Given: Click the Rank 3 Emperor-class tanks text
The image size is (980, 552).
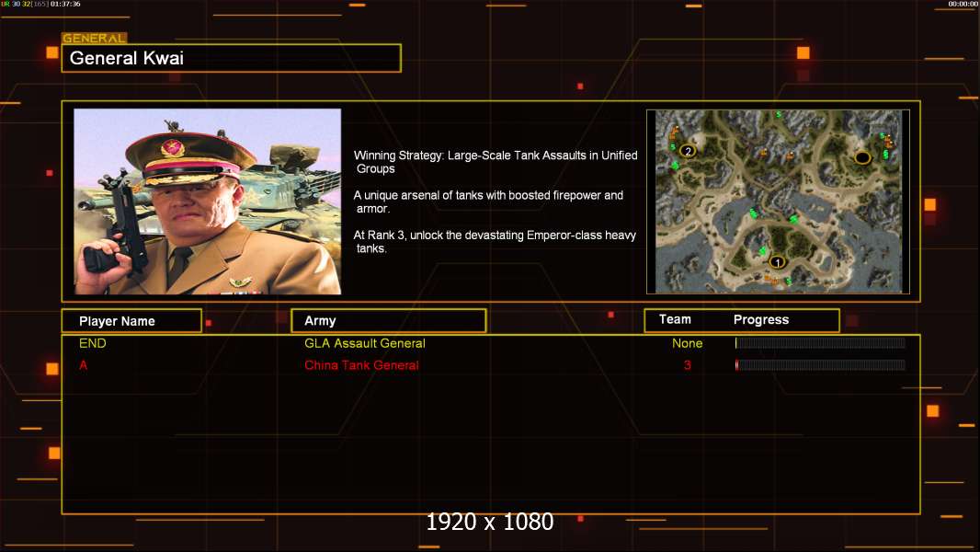Looking at the screenshot, I should pos(495,242).
